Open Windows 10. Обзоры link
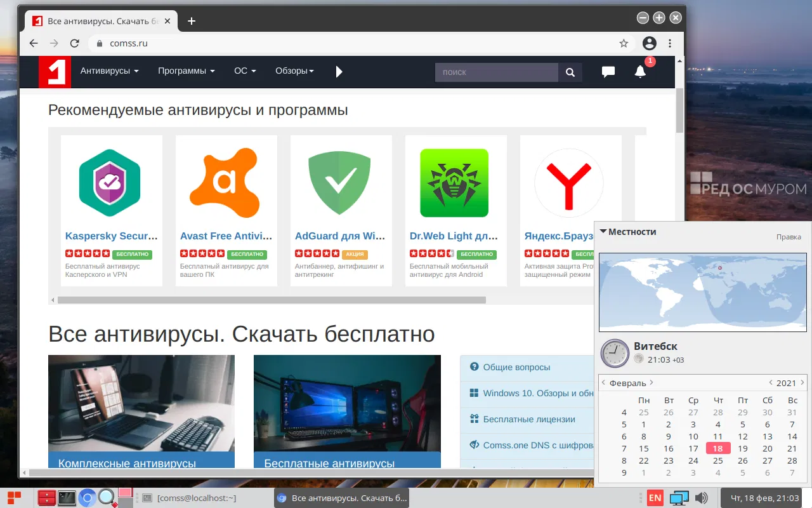 pyautogui.click(x=538, y=393)
